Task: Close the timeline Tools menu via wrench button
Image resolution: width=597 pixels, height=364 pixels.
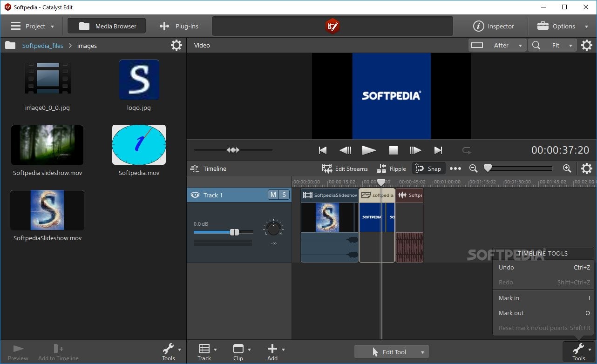Action: pos(579,352)
